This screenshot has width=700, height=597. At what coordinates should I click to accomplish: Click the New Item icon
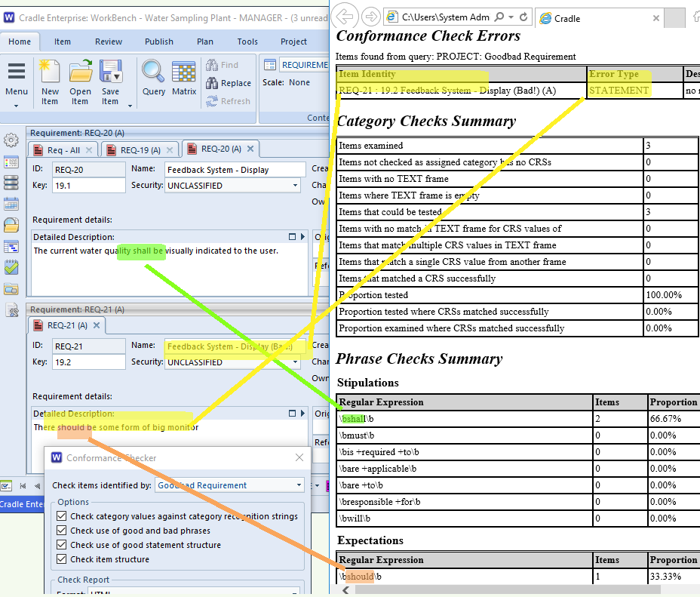(50, 73)
